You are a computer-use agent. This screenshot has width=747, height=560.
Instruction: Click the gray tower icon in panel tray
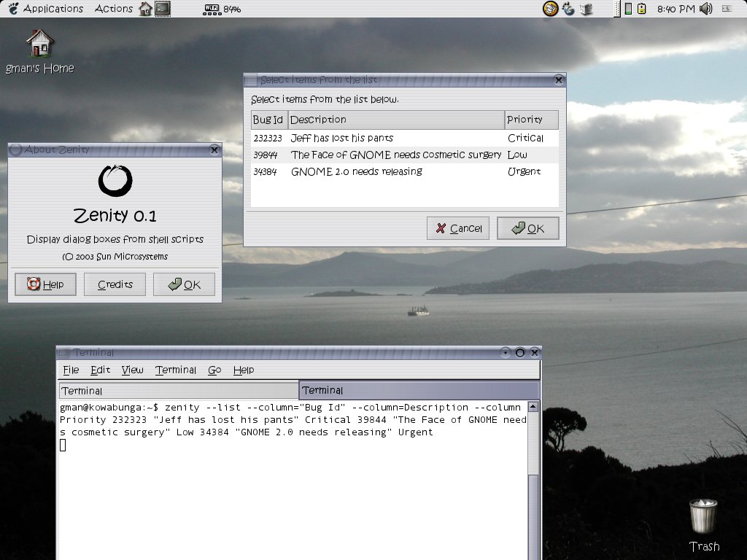[587, 9]
